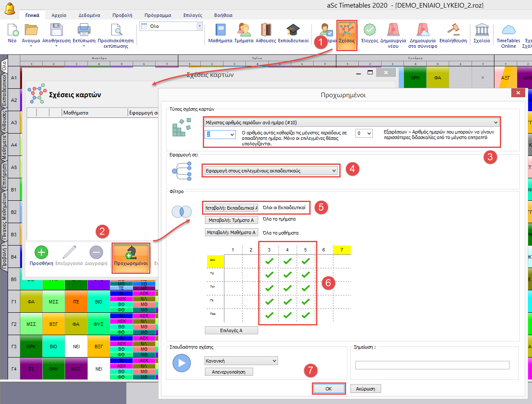The image size is (532, 404).
Task: Open the Πρόγραμμα ribbon tab
Action: (x=158, y=15)
